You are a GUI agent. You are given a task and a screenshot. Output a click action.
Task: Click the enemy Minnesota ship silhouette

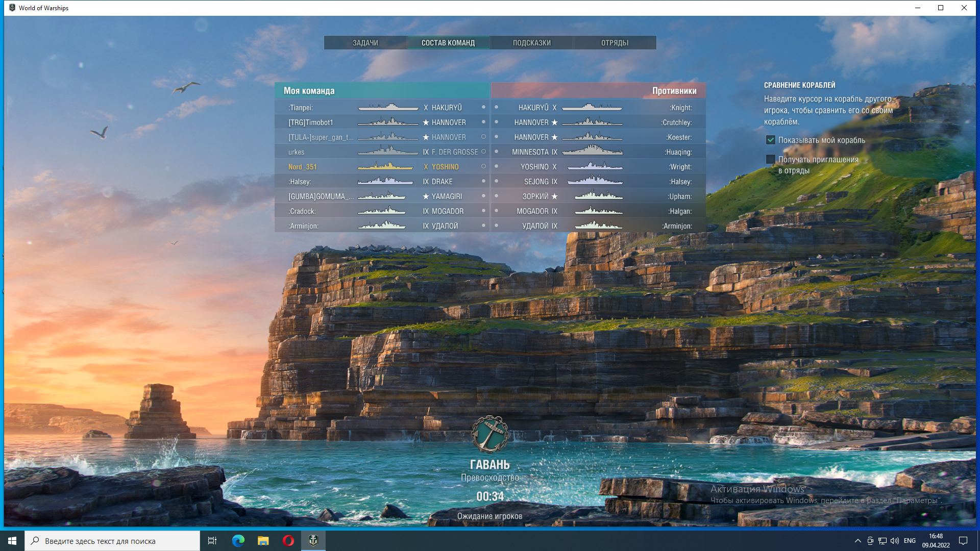(592, 152)
